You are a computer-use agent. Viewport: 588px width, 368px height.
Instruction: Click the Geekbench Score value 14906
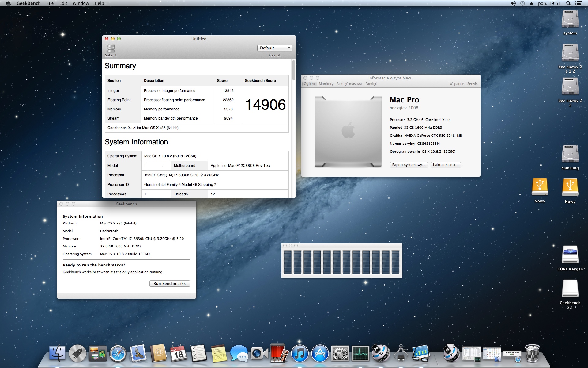pyautogui.click(x=266, y=105)
